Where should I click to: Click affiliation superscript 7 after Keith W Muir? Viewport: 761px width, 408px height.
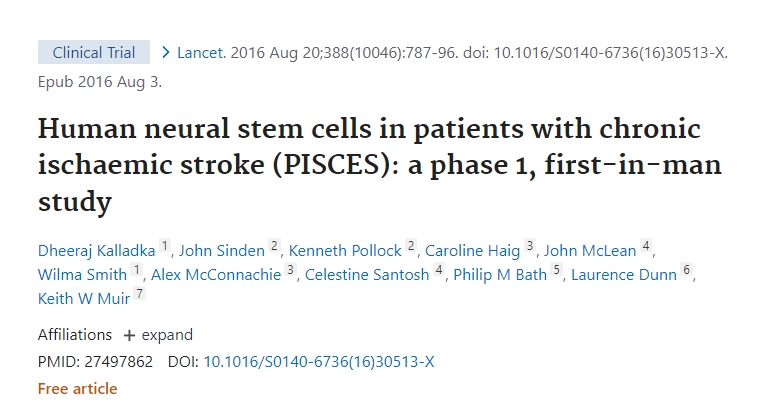(x=140, y=294)
